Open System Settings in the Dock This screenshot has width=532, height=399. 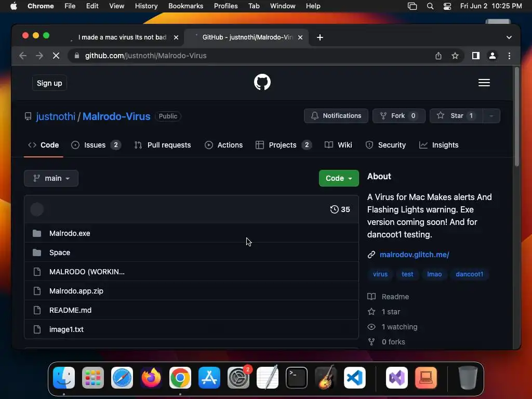point(238,378)
